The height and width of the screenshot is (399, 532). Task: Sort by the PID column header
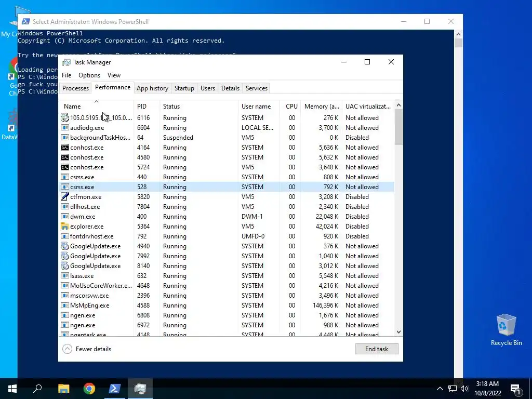147,106
